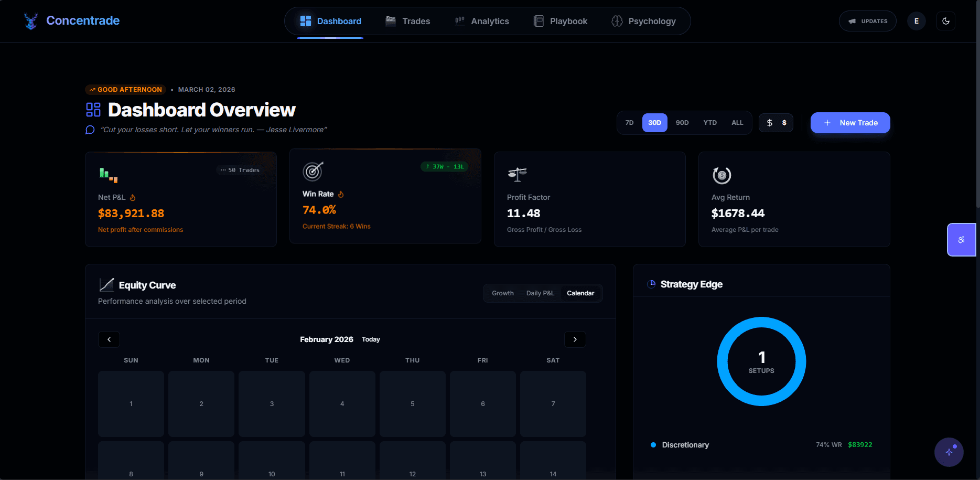Open the E profile avatar

[916, 21]
